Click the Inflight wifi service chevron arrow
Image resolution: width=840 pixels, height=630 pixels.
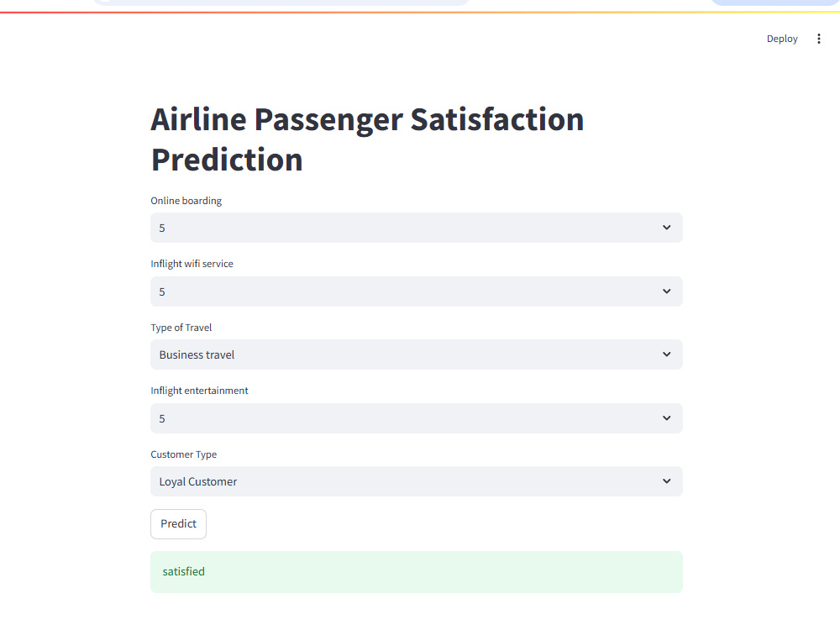[x=666, y=291]
